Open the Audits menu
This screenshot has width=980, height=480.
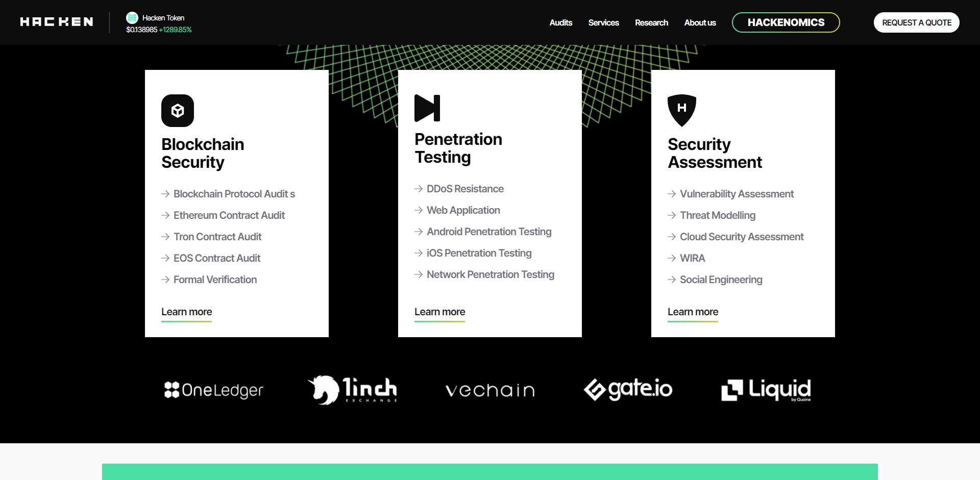pos(561,22)
